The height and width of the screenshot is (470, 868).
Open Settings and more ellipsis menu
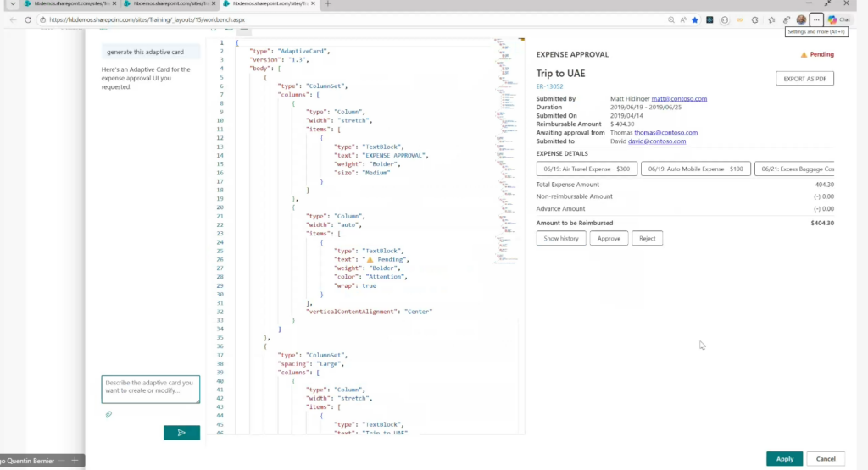[x=816, y=19]
